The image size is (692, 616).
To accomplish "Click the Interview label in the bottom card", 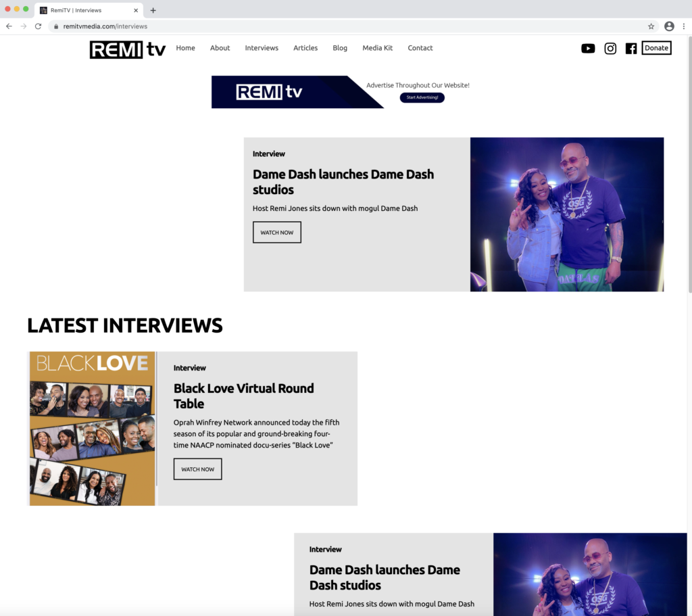I will pos(325,549).
